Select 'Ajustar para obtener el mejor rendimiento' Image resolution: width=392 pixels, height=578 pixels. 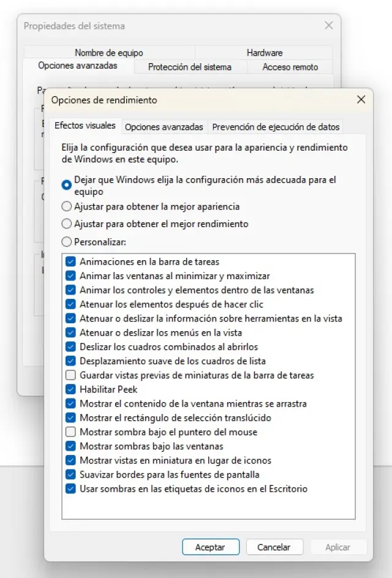tap(67, 224)
